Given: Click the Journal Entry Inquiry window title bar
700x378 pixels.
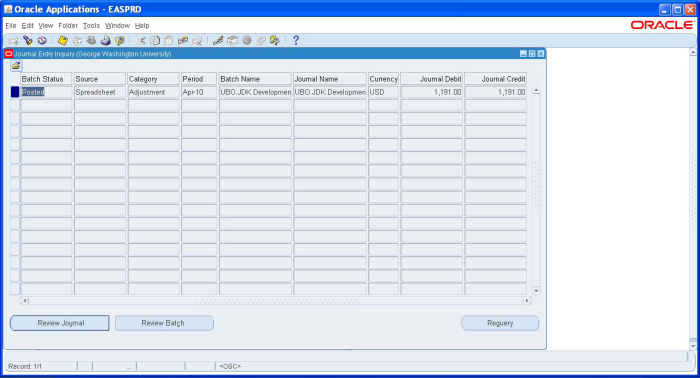Looking at the screenshot, I should (x=274, y=54).
